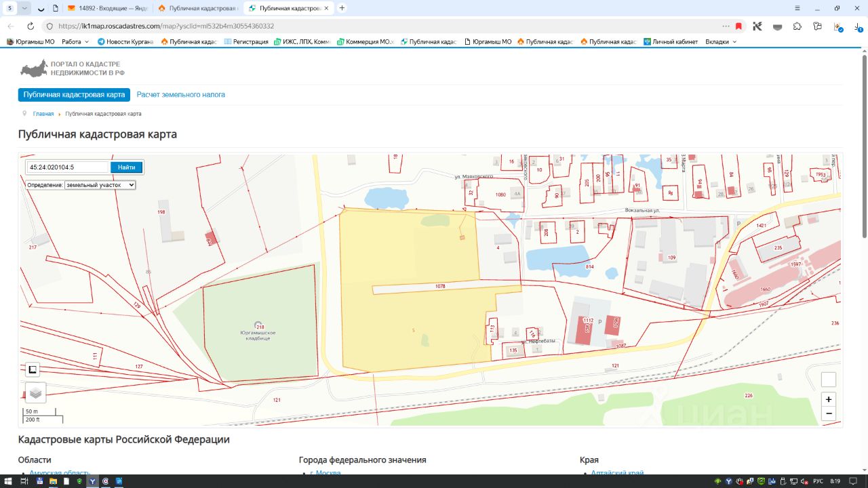Click parcel 814 label on the map
This screenshot has width=868, height=488.
(589, 266)
